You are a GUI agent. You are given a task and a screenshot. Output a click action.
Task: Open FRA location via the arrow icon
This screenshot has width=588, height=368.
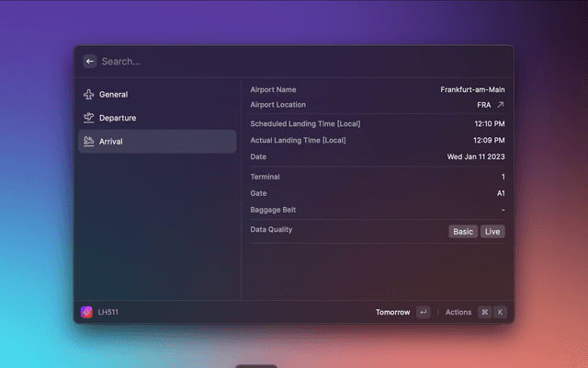tap(501, 105)
